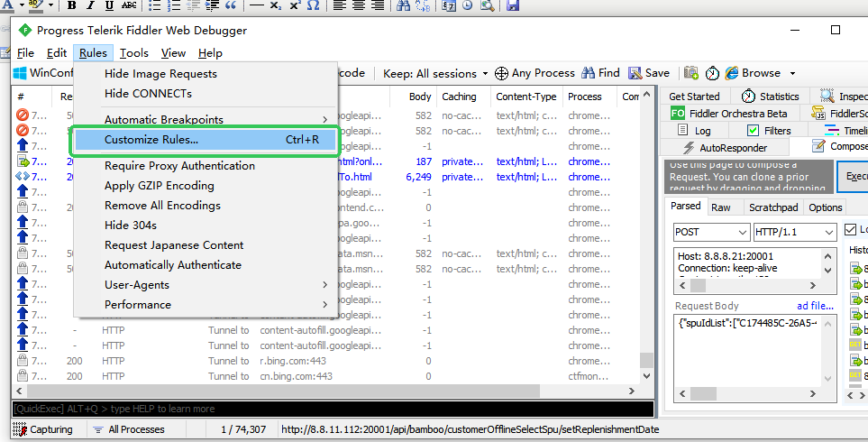Click the Content-Type column header
The height and width of the screenshot is (442, 868).
pos(525,97)
